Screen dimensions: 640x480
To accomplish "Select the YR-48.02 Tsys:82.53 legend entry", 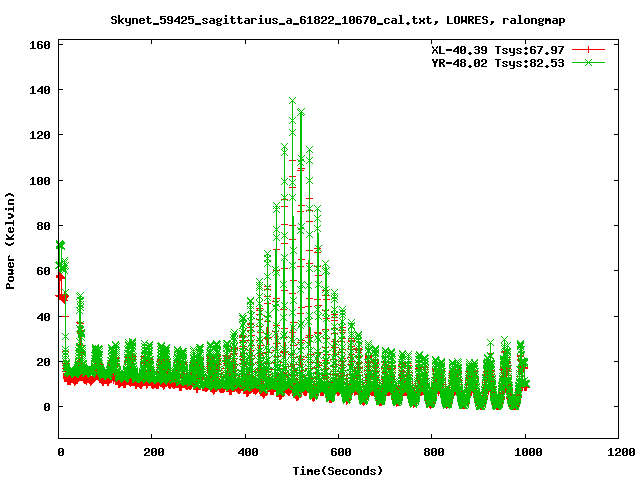I will [x=498, y=63].
